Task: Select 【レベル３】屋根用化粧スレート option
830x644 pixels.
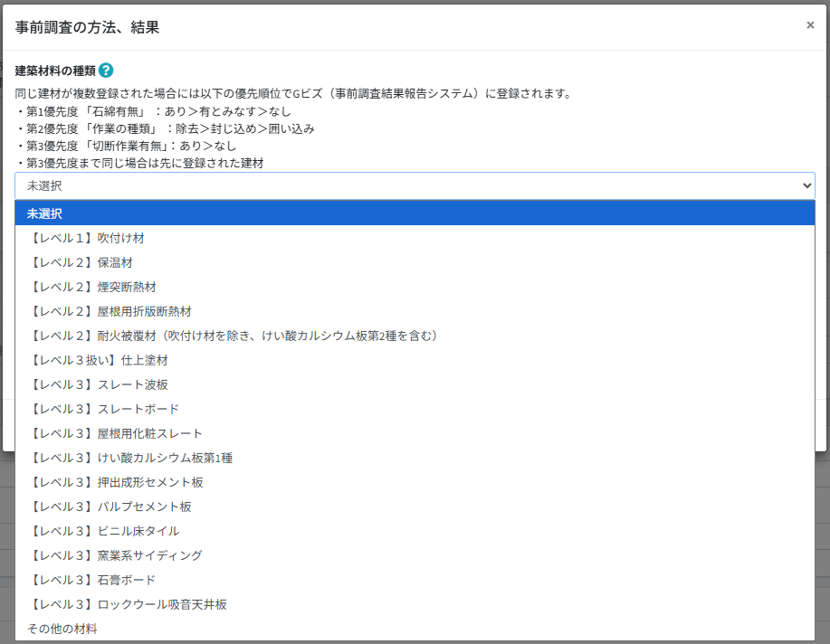Action: pos(115,433)
